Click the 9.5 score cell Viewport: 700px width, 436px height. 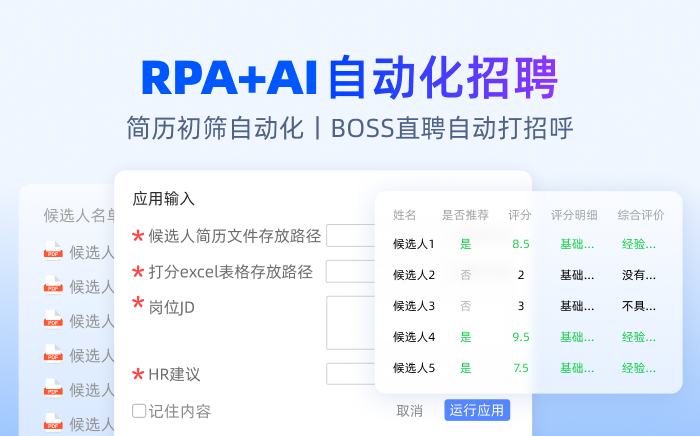point(521,337)
